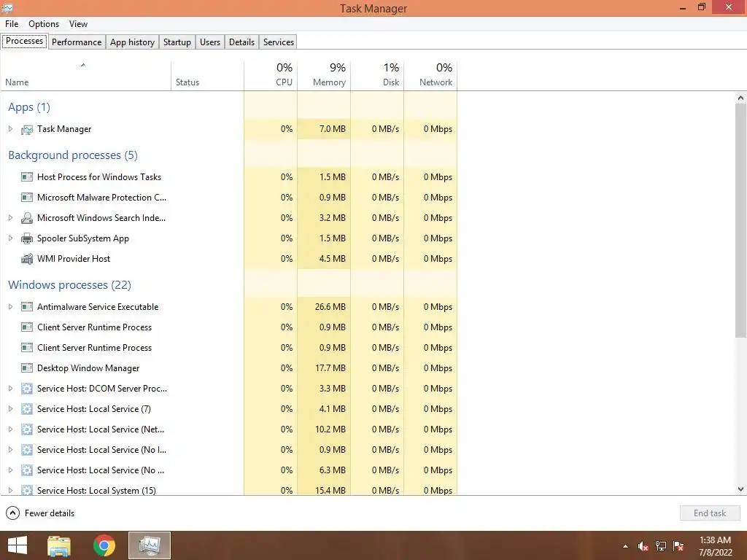Collapse view with Fewer details
The image size is (747, 560).
pos(40,513)
